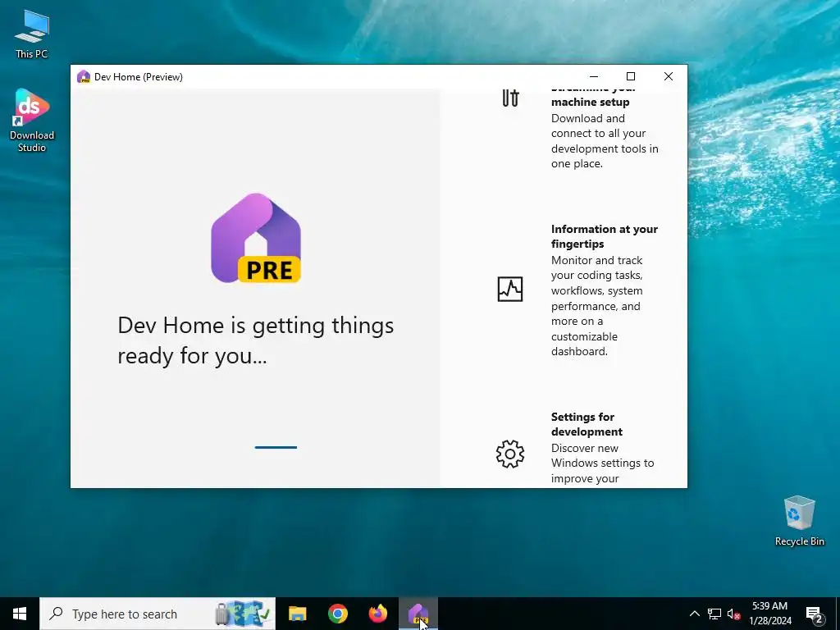Close the Dev Home window
This screenshot has height=630, width=840.
pos(668,76)
